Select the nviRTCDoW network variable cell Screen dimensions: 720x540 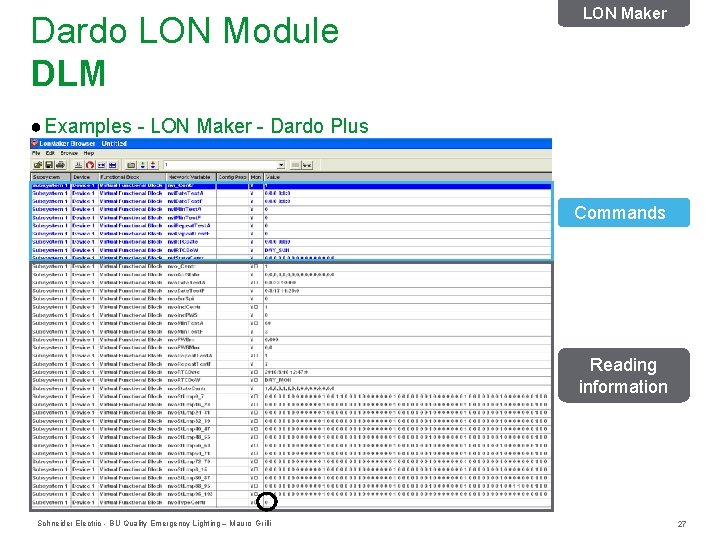pos(191,250)
